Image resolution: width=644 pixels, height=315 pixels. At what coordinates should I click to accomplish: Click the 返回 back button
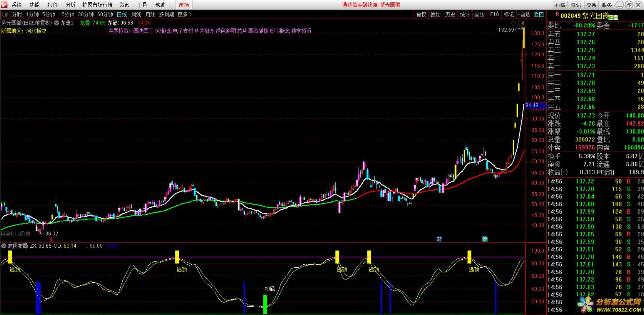[539, 14]
